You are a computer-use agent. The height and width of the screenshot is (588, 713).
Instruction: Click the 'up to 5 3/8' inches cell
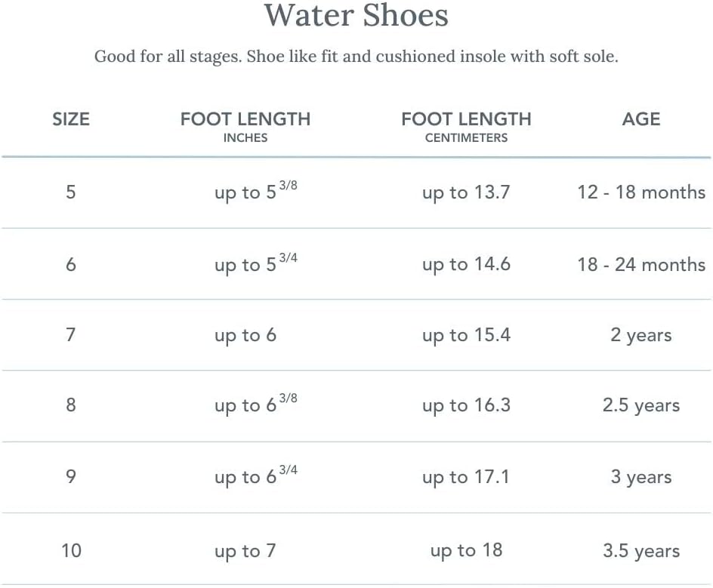(x=256, y=191)
